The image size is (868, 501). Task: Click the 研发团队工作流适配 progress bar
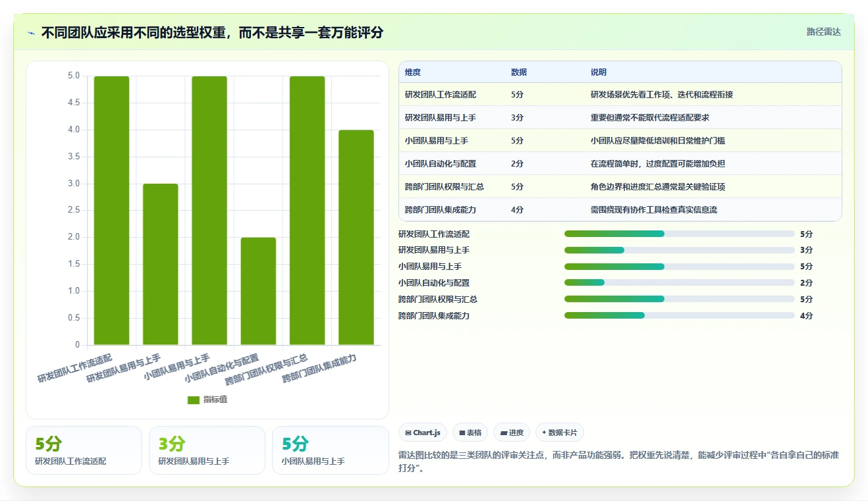[x=680, y=234]
